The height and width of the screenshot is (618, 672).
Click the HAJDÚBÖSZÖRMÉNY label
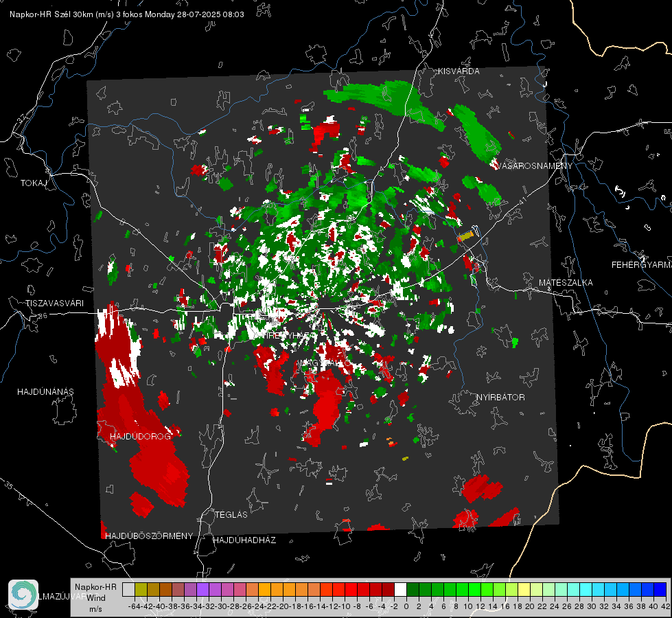click(149, 536)
